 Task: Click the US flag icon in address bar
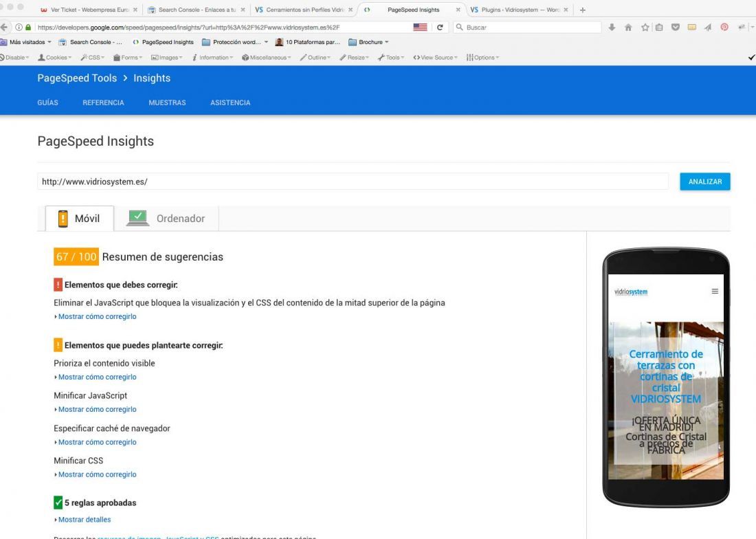tap(420, 27)
